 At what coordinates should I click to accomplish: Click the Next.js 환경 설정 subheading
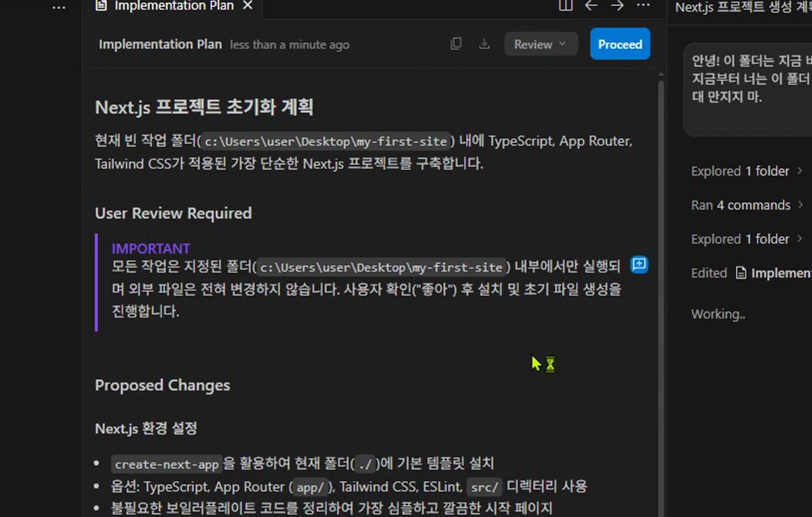tap(146, 428)
